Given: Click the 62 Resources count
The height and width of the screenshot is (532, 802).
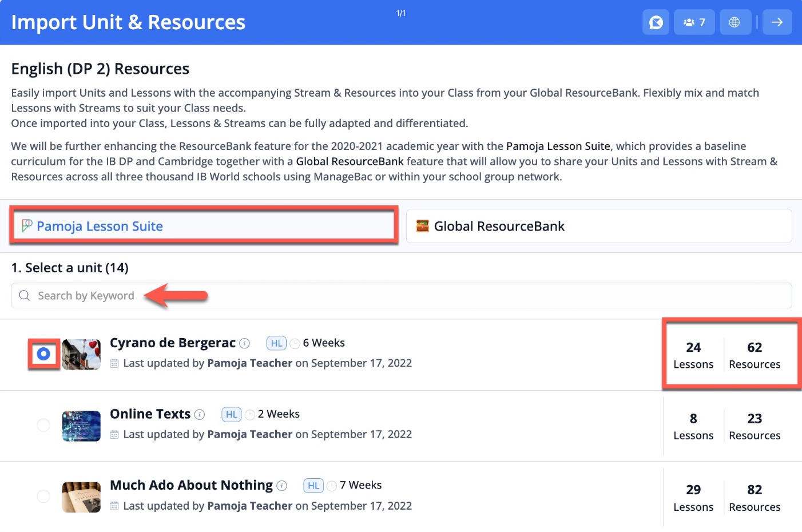Looking at the screenshot, I should (755, 355).
